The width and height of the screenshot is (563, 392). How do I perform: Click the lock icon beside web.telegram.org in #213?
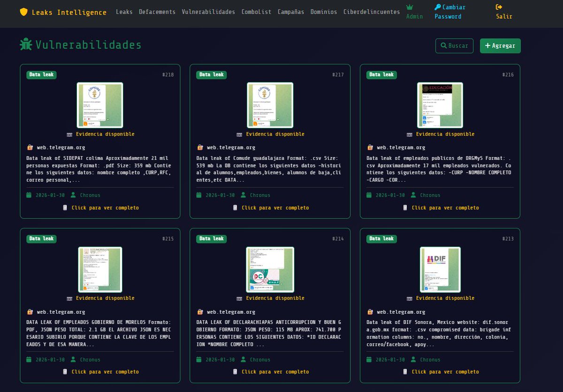click(370, 312)
